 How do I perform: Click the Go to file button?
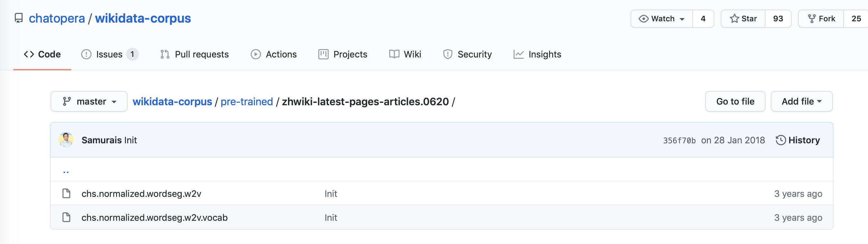[735, 101]
